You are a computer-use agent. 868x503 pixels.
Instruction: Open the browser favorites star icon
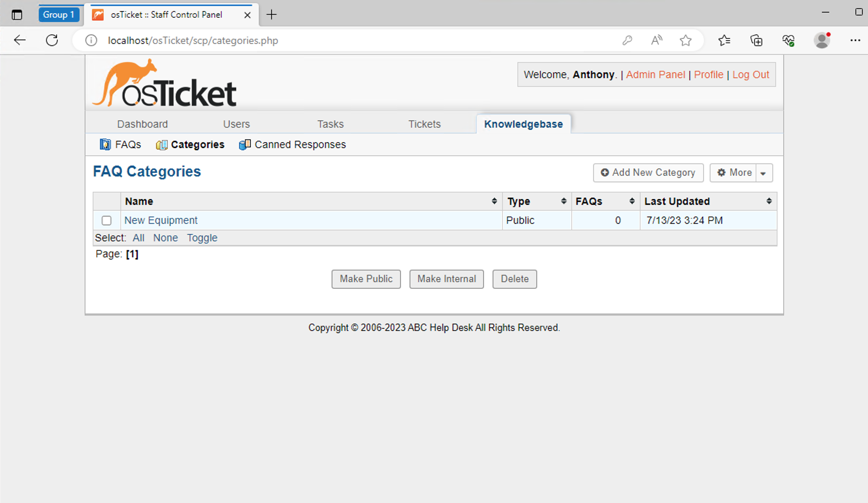(x=685, y=40)
